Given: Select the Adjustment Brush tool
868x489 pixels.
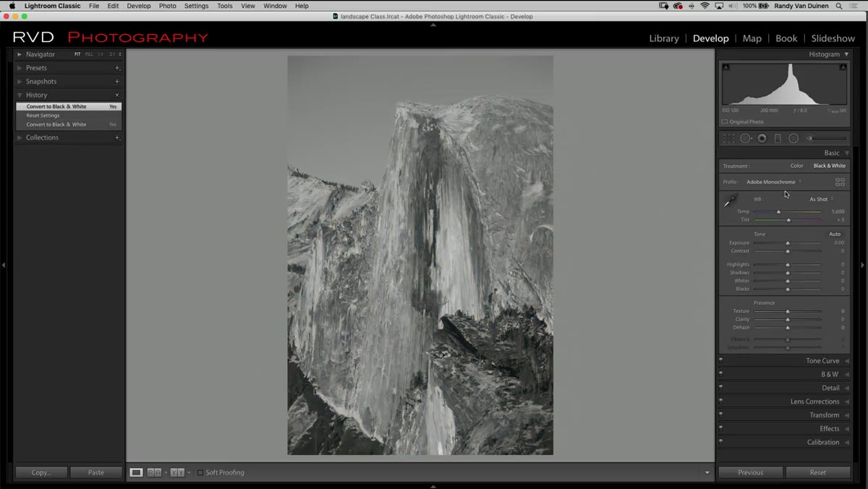Looking at the screenshot, I should pyautogui.click(x=826, y=138).
